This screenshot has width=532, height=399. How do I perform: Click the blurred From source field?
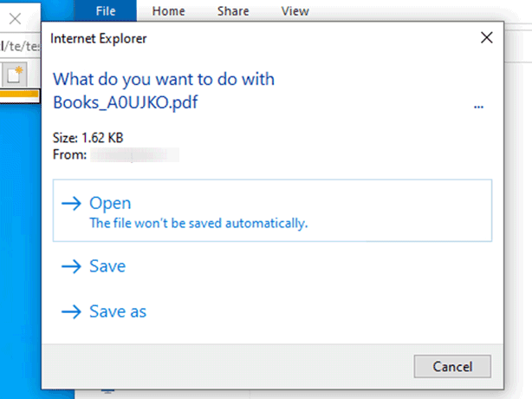(134, 155)
